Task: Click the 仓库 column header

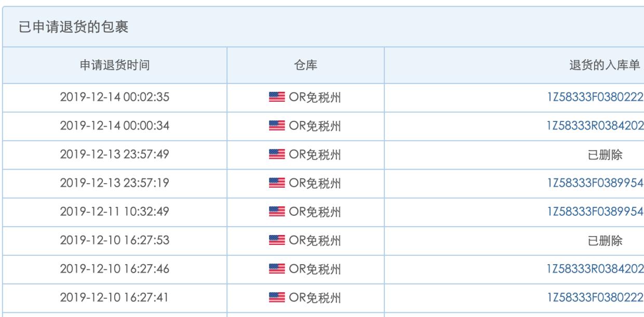Action: [x=304, y=63]
